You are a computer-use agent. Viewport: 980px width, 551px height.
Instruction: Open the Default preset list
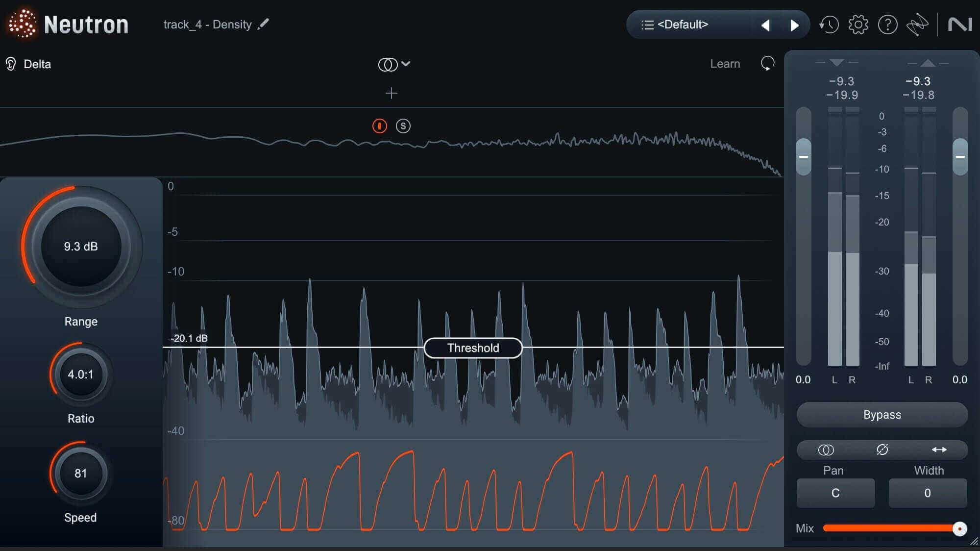coord(675,25)
